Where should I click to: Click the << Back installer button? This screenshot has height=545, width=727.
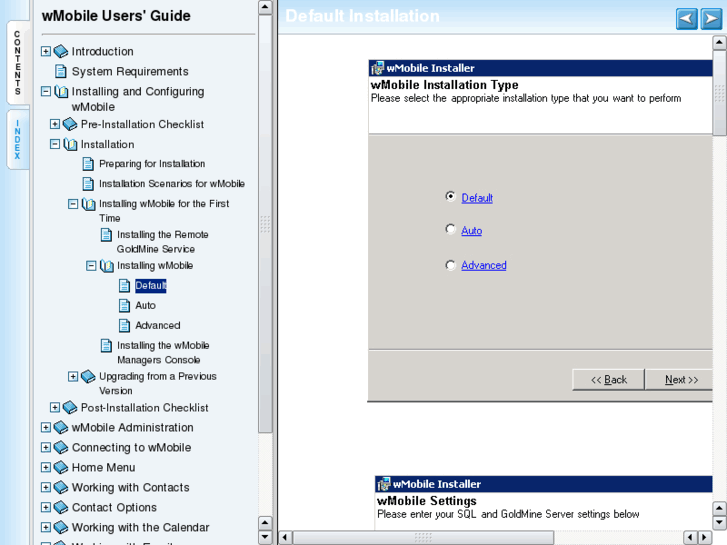coord(608,379)
